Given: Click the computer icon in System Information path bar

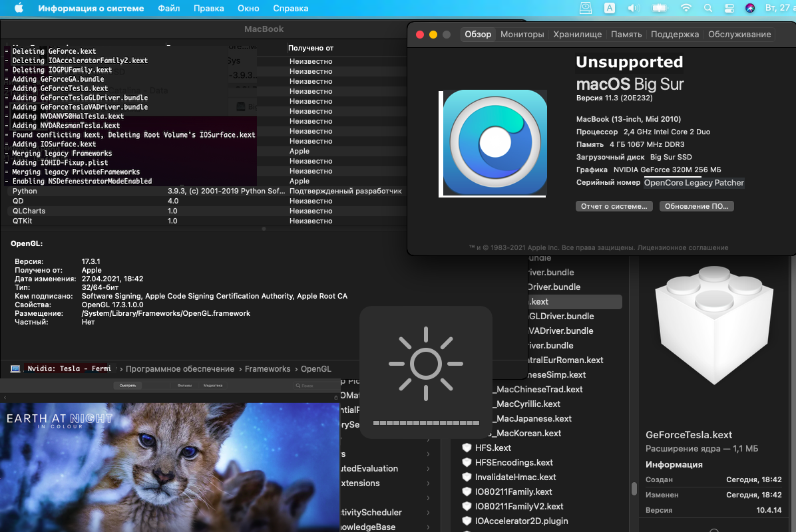Looking at the screenshot, I should tap(15, 368).
